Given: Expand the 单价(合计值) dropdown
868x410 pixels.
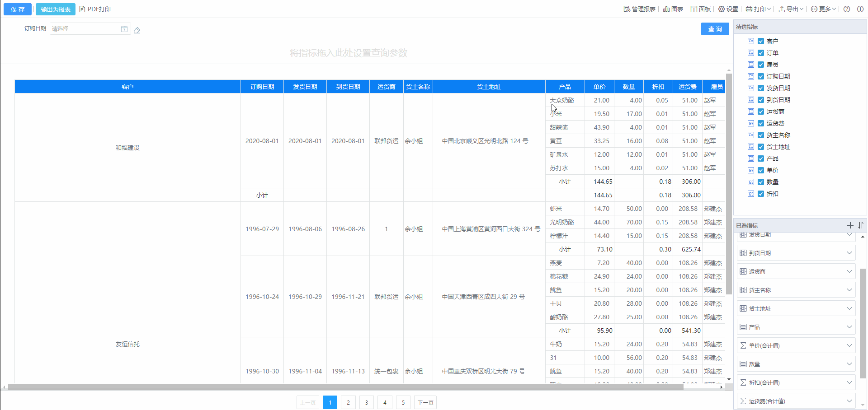Looking at the screenshot, I should [849, 345].
